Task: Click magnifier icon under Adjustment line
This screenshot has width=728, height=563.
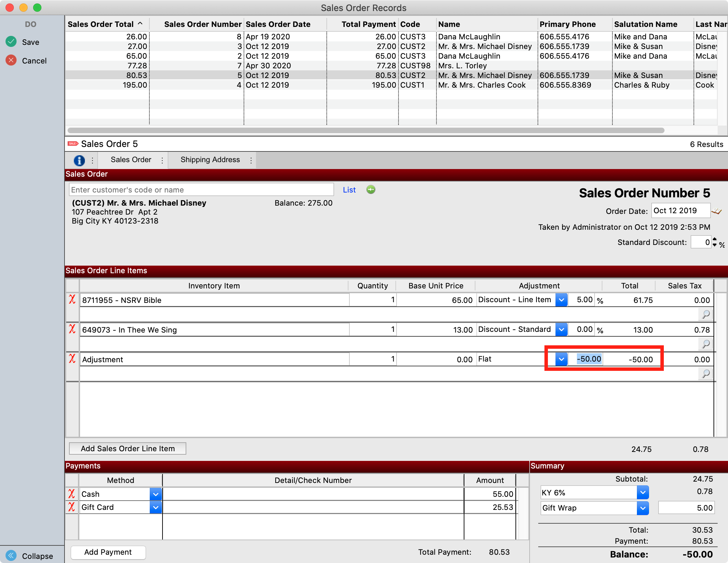Action: click(x=706, y=374)
